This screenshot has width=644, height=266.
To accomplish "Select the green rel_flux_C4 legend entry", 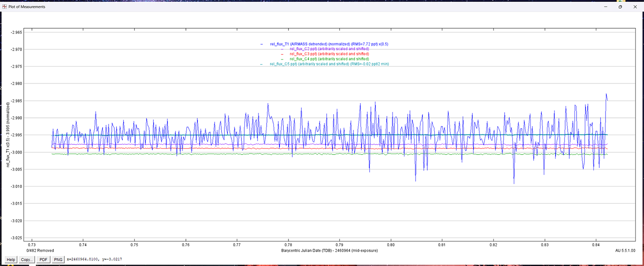I will point(329,59).
